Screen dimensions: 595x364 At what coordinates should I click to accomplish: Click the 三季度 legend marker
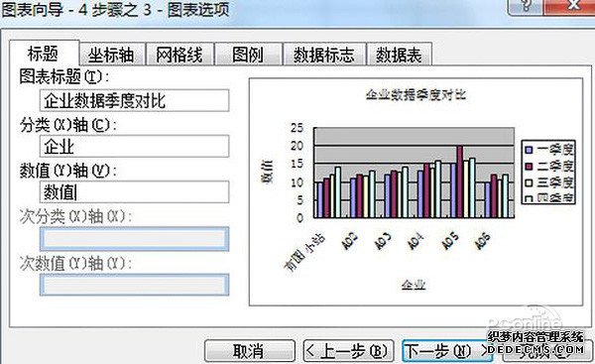[529, 182]
